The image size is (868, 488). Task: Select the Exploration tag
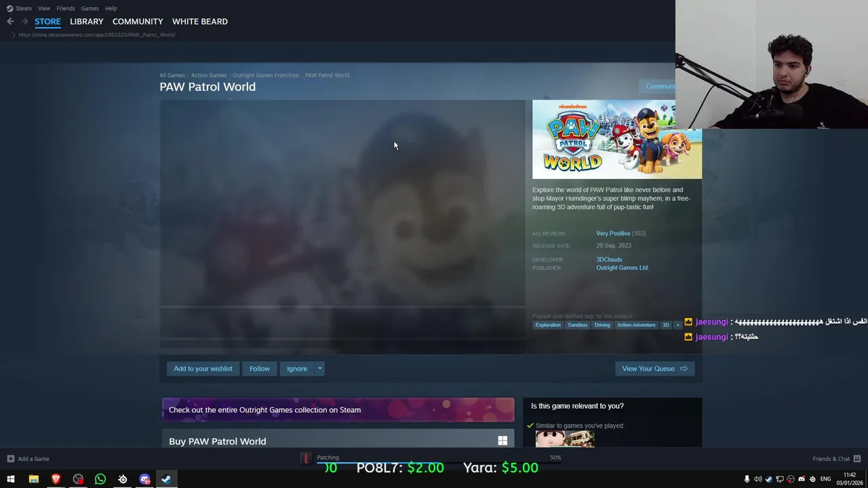tap(548, 325)
